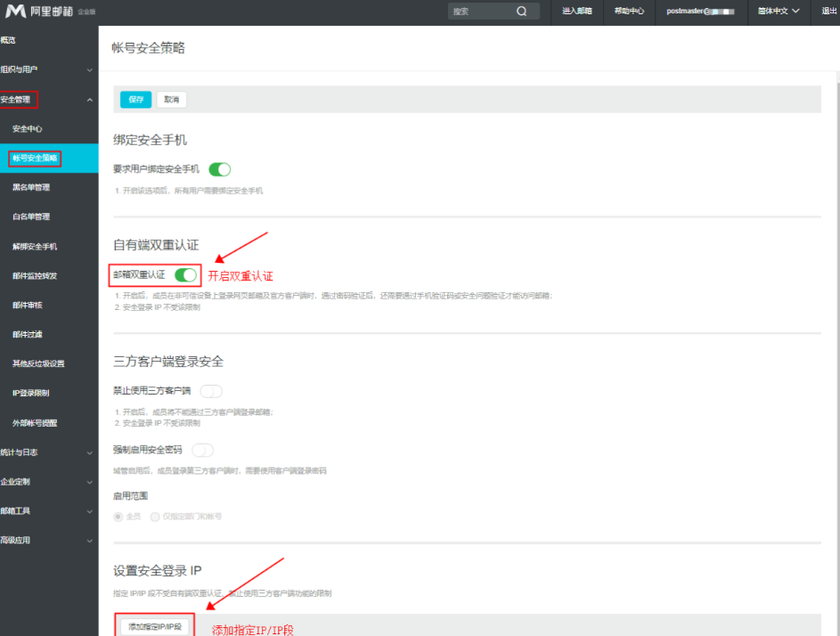
Task: Open 邮件监控转发 in sidebar
Action: point(35,276)
